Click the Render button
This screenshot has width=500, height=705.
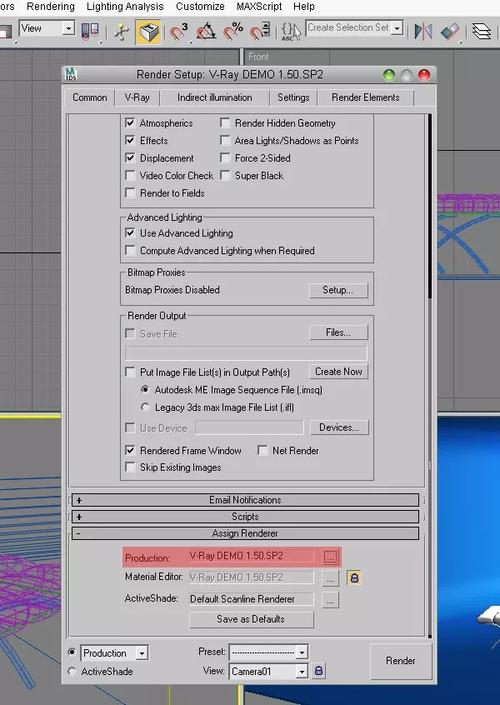(x=400, y=660)
